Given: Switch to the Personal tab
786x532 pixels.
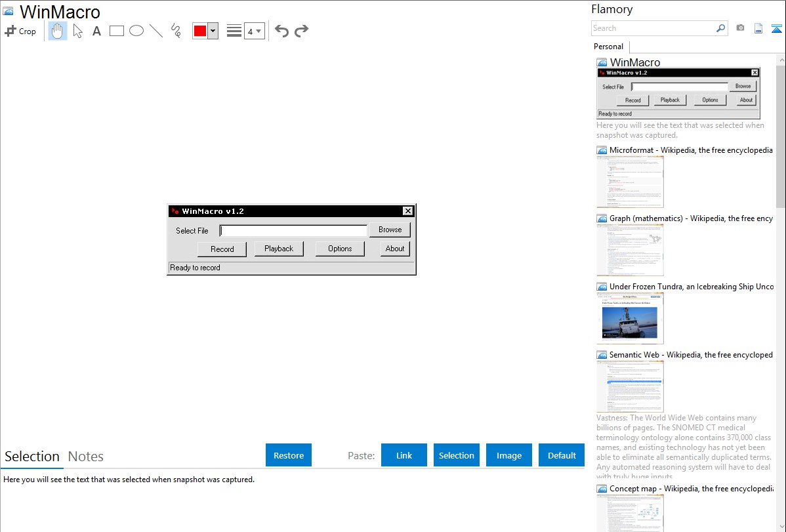Looking at the screenshot, I should tap(609, 47).
